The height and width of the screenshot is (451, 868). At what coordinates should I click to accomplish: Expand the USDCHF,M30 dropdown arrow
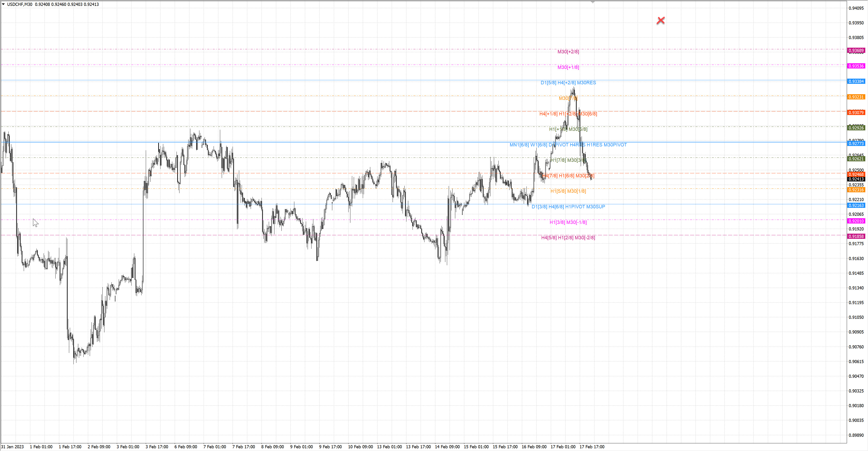click(3, 4)
